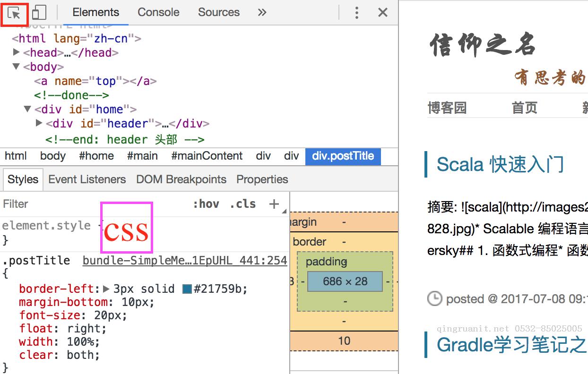Select the Styles pane tab
Screen dimensions: 588x374
coord(23,179)
